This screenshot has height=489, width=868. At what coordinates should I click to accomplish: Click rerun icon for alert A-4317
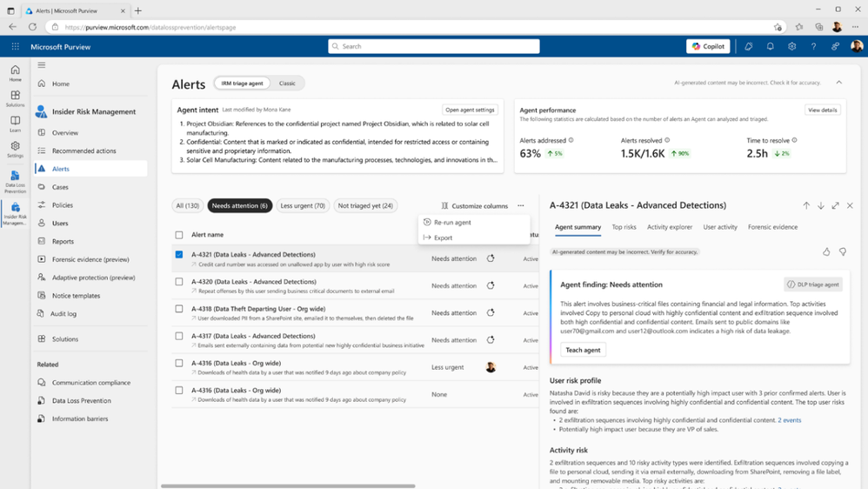(491, 340)
